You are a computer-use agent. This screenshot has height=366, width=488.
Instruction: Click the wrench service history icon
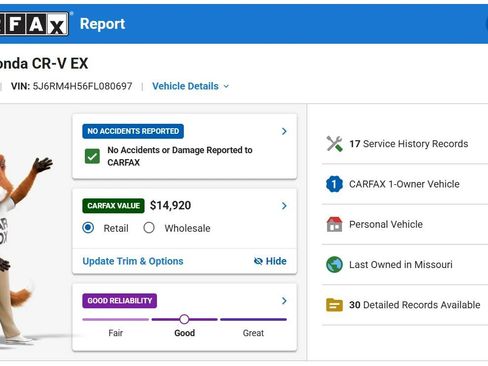334,144
